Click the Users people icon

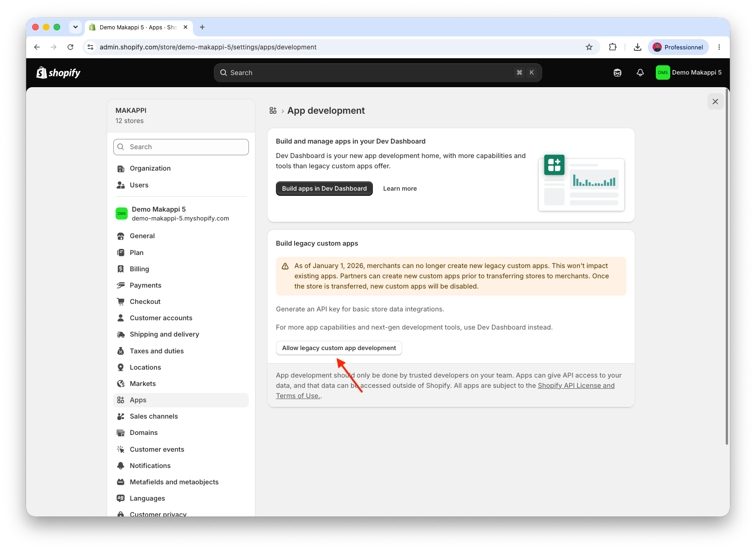coord(121,185)
